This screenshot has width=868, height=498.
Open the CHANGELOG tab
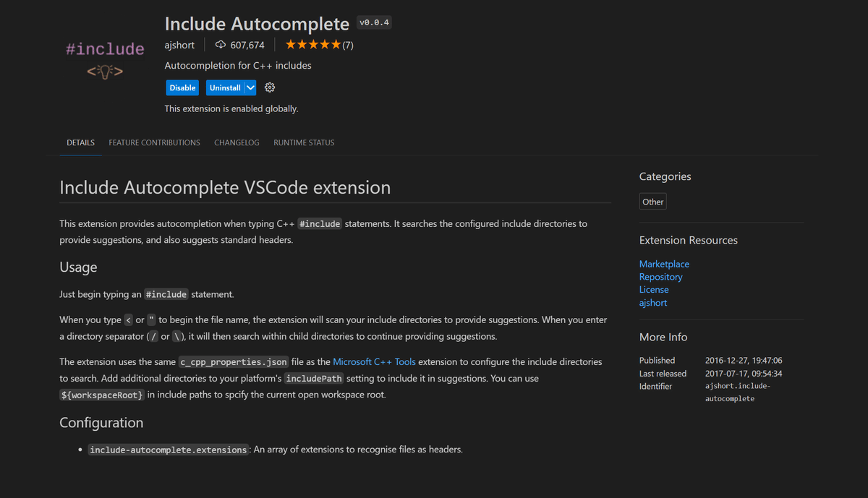237,142
